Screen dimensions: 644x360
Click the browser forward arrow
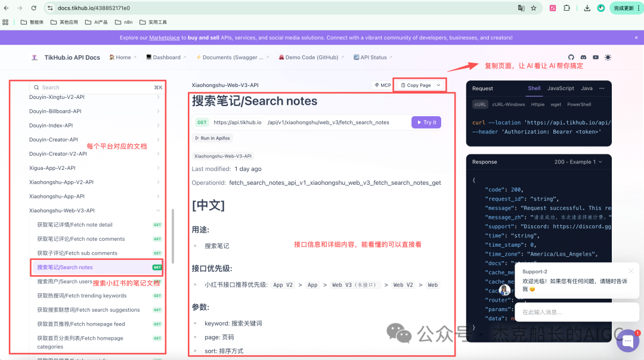pos(20,8)
